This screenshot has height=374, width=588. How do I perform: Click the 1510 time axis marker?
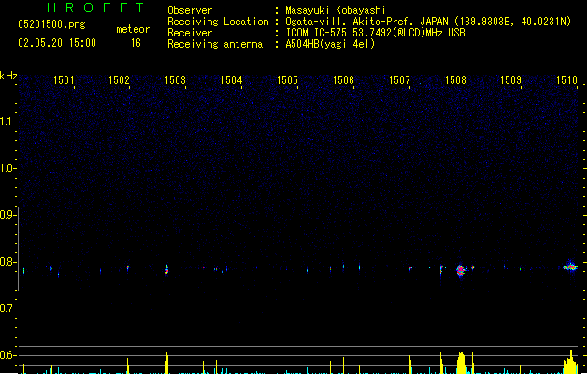click(566, 80)
